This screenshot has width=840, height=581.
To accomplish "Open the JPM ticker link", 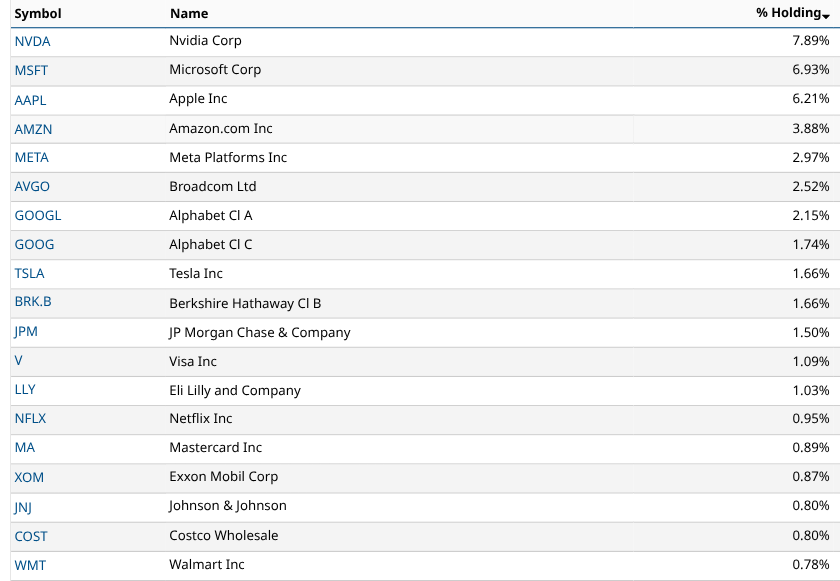I will point(26,331).
